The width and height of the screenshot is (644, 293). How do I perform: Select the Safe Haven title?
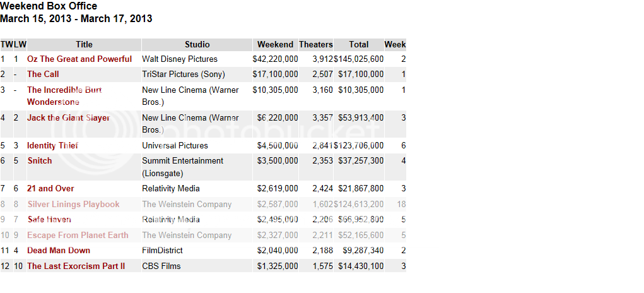[x=49, y=220]
